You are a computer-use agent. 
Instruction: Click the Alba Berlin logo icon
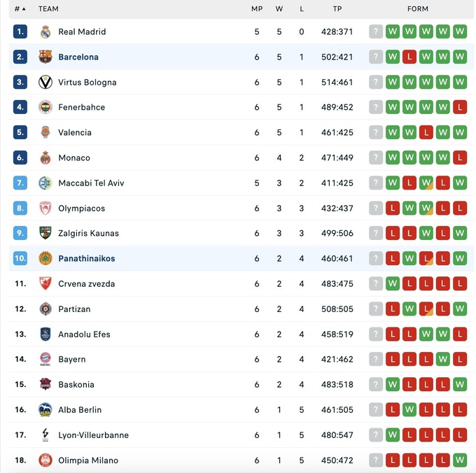click(45, 409)
